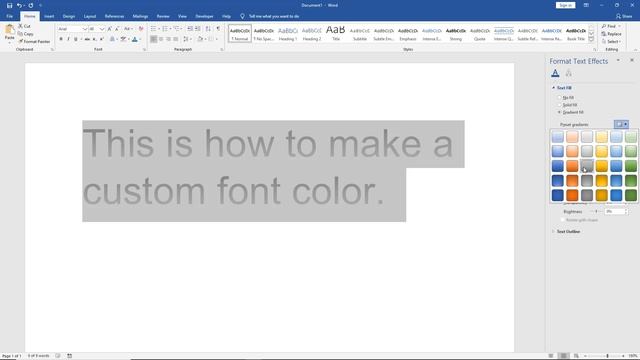Apply the Title style
The height and width of the screenshot is (360, 640).
[x=336, y=33]
